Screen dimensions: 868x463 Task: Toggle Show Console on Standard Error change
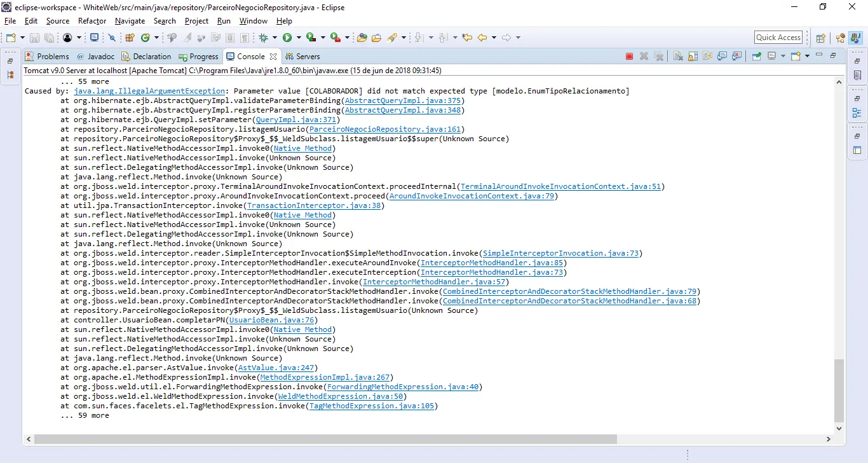coord(737,56)
